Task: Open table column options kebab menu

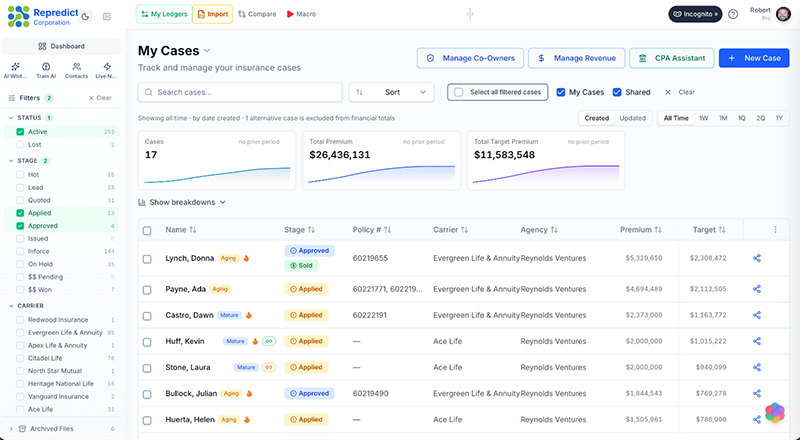Action: click(776, 230)
